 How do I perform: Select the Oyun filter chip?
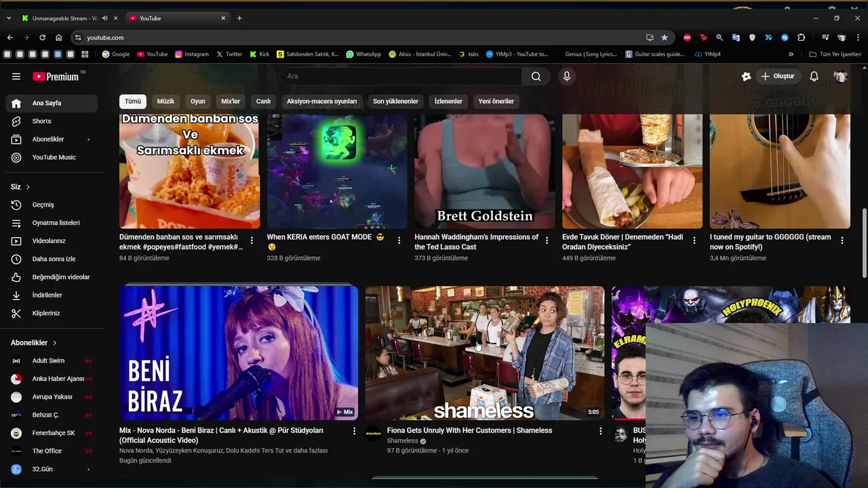coord(198,101)
